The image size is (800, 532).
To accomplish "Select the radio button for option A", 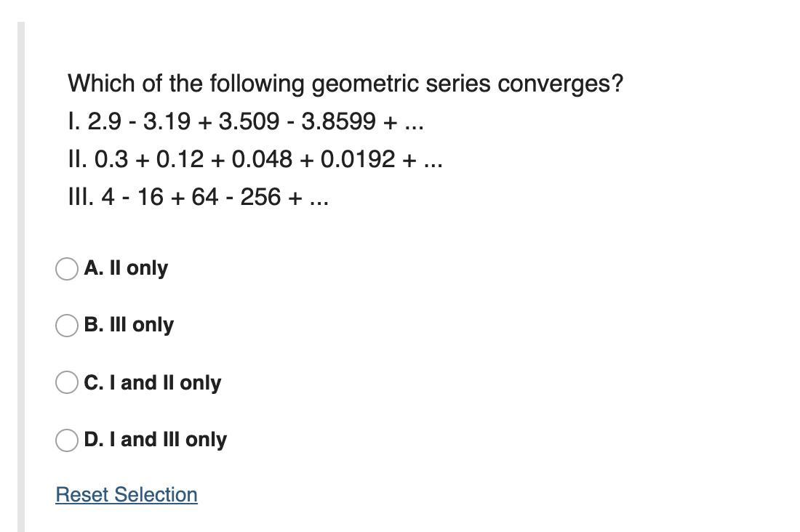I will [67, 269].
